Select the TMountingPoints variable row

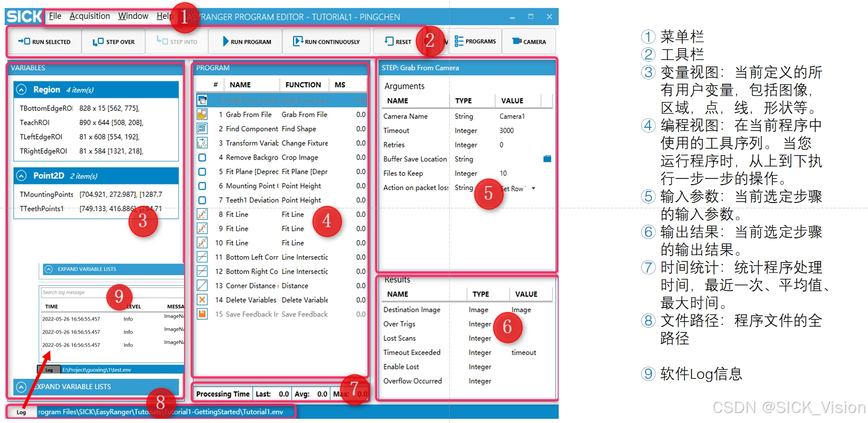click(96, 194)
